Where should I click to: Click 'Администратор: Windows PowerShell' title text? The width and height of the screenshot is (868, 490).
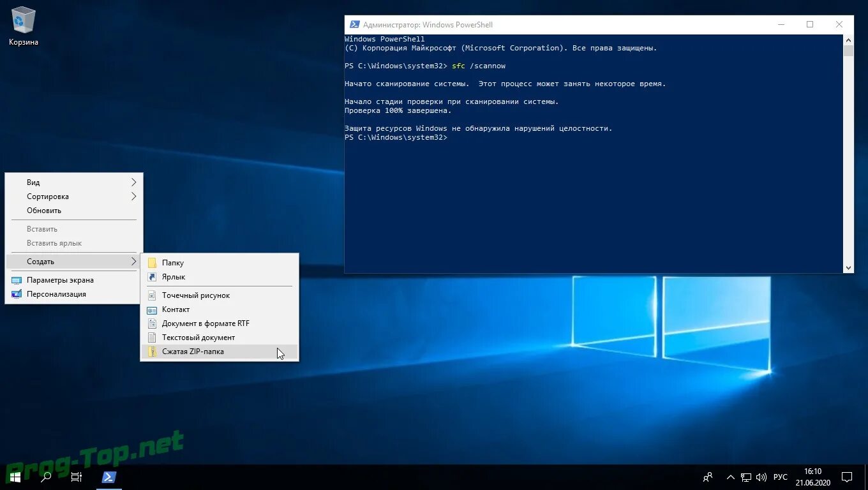tap(428, 25)
